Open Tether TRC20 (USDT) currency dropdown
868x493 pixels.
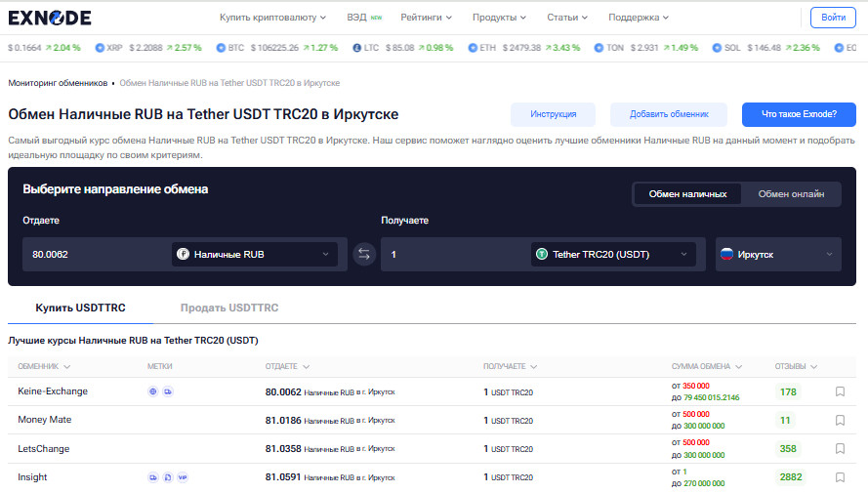point(613,254)
